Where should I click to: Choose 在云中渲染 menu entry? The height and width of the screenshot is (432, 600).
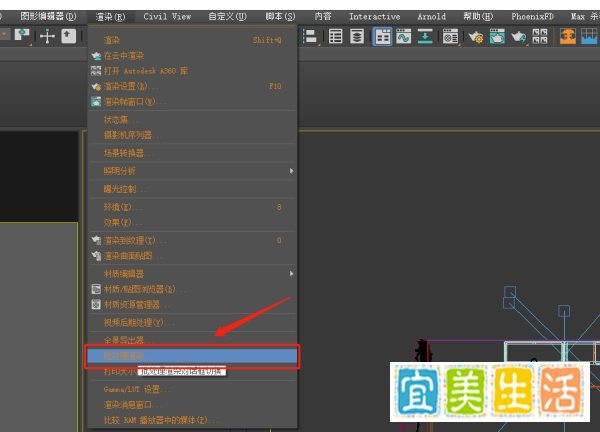coord(192,56)
